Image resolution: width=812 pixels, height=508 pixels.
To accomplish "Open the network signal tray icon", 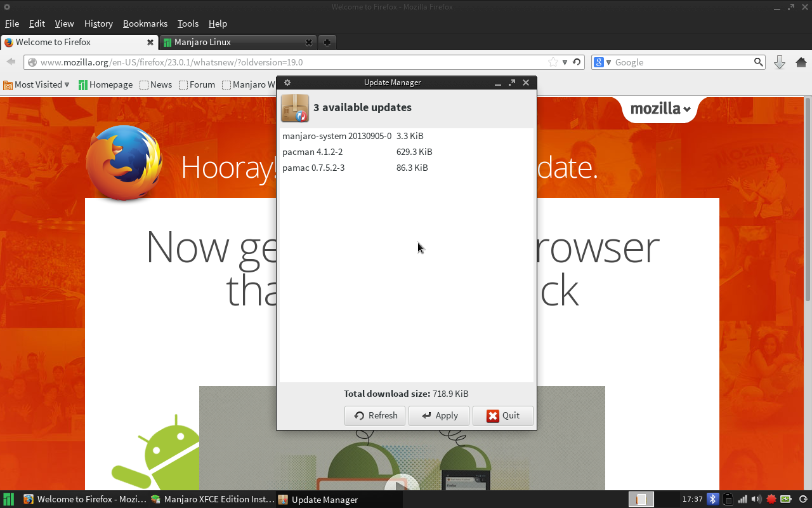I will coord(742,500).
